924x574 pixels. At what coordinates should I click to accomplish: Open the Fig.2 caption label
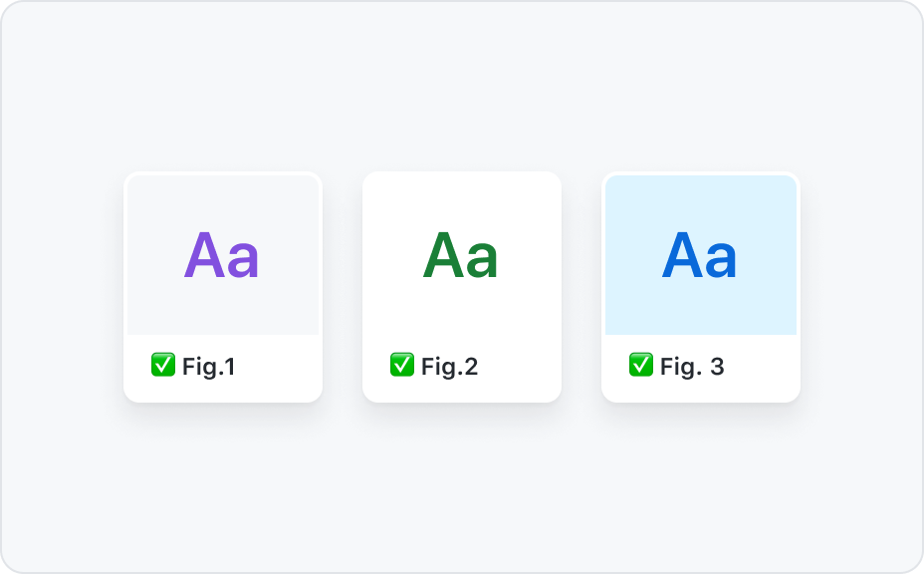(450, 367)
